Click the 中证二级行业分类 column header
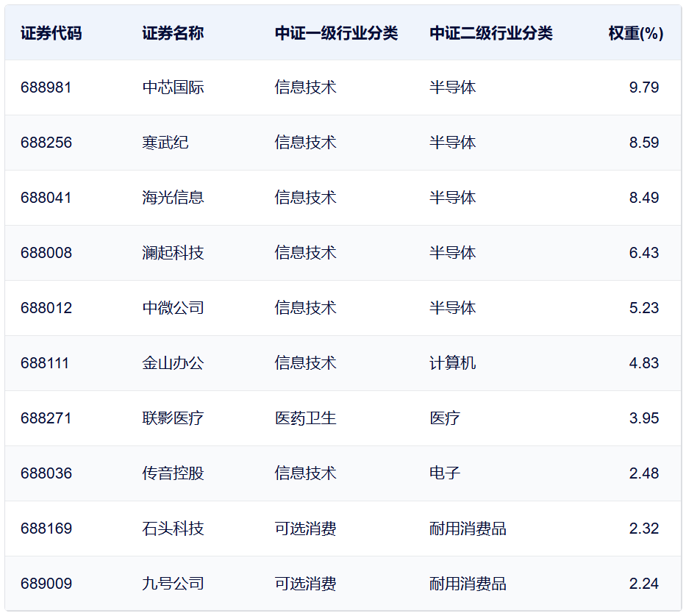 tap(491, 33)
